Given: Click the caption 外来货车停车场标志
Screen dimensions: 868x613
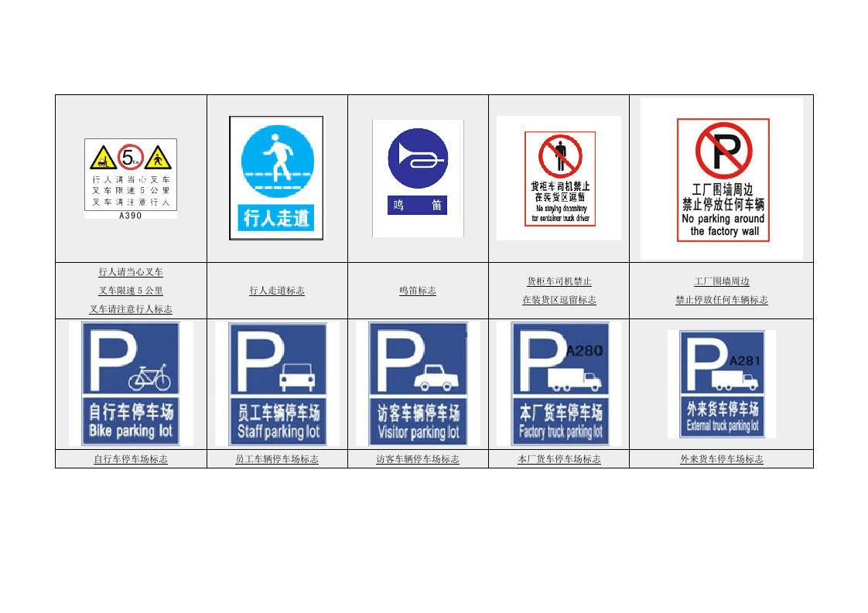Looking at the screenshot, I should point(722,459).
